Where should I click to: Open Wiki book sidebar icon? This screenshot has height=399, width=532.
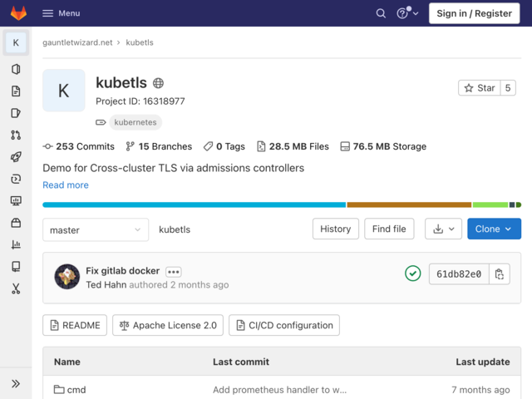point(16,266)
